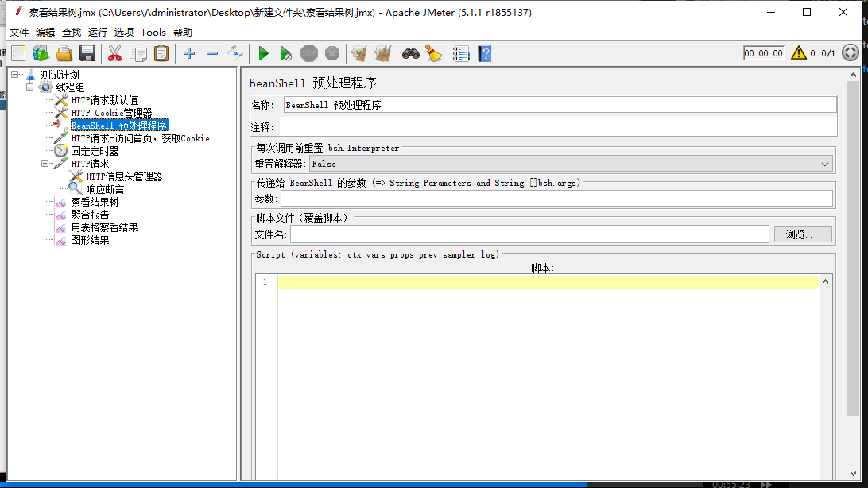Click the remote engines status icon
Image resolution: width=868 pixels, height=488 pixels.
[x=851, y=53]
